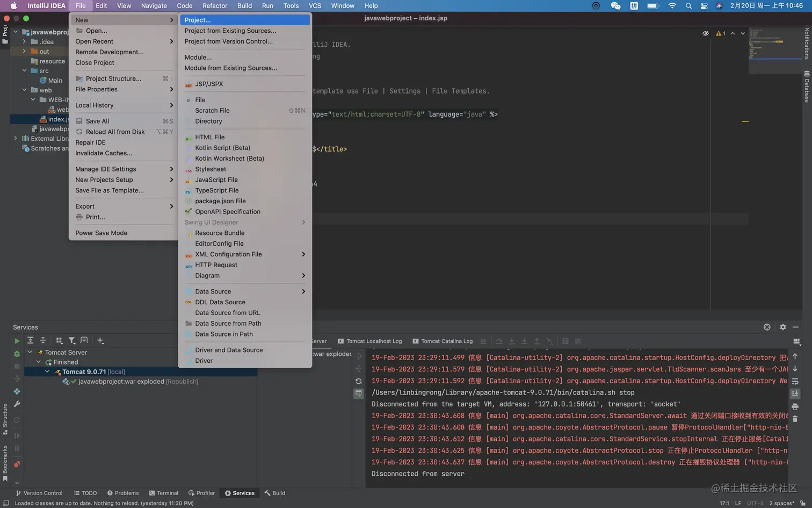Toggle tool window bars icon in status bar

pyautogui.click(x=6, y=503)
